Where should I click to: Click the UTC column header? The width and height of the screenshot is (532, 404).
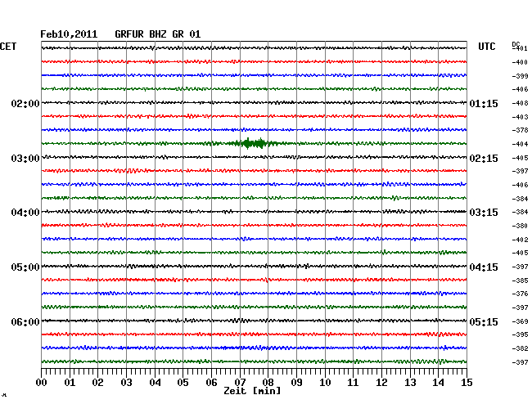pos(486,47)
